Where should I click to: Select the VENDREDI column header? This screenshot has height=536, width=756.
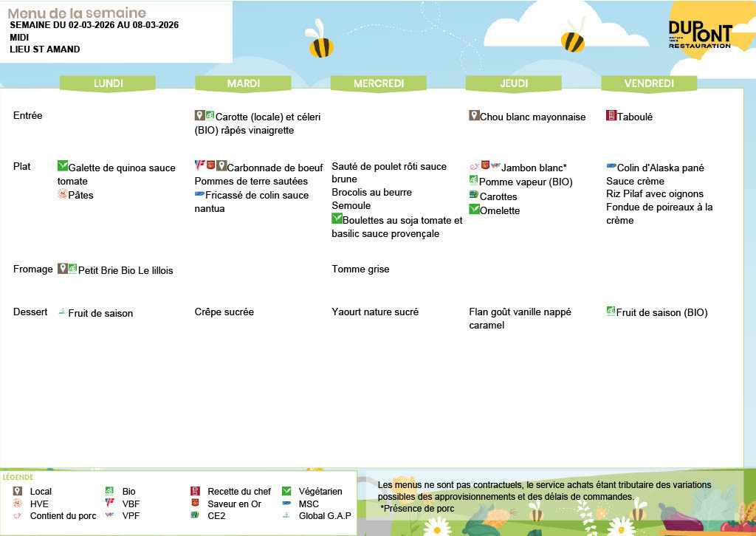649,83
